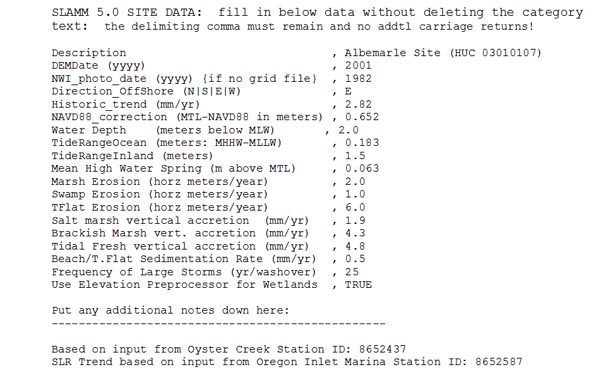Click the Tidal Fresh accretion value 4.8
The height and width of the screenshot is (371, 600).
(355, 246)
